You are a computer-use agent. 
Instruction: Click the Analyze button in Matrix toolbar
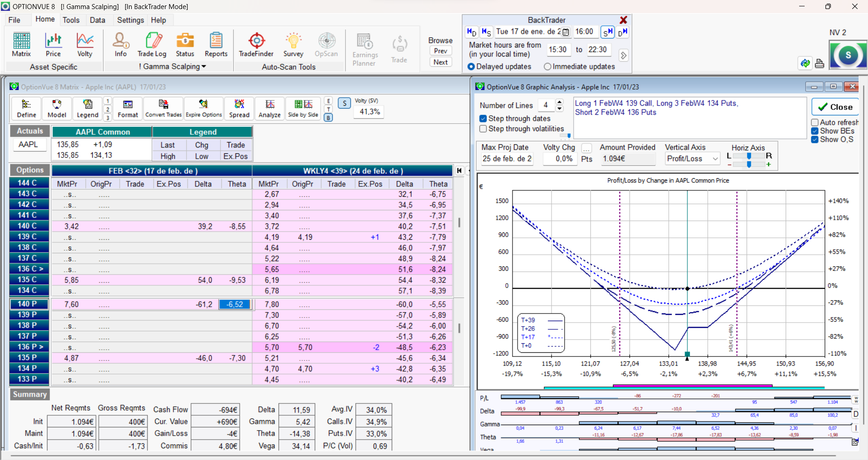point(269,109)
